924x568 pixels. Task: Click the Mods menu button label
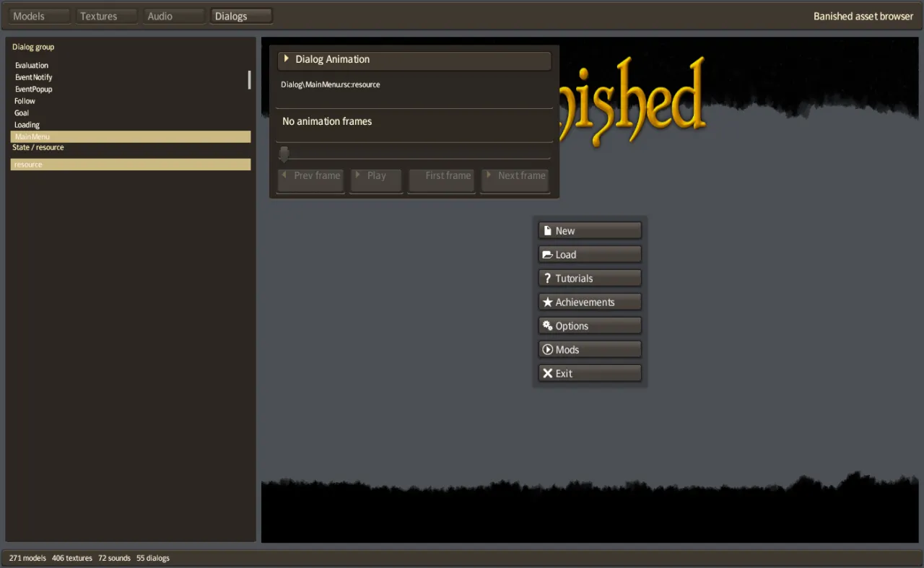pos(567,350)
